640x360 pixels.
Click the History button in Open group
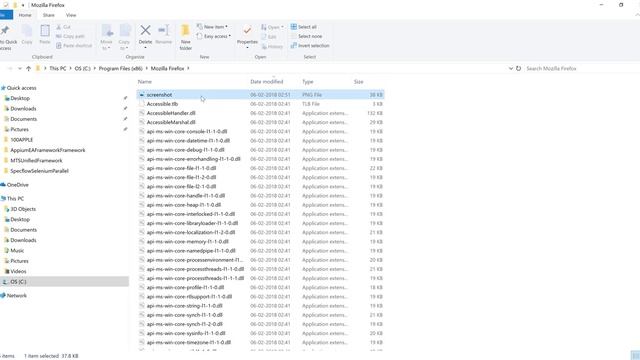[272, 47]
